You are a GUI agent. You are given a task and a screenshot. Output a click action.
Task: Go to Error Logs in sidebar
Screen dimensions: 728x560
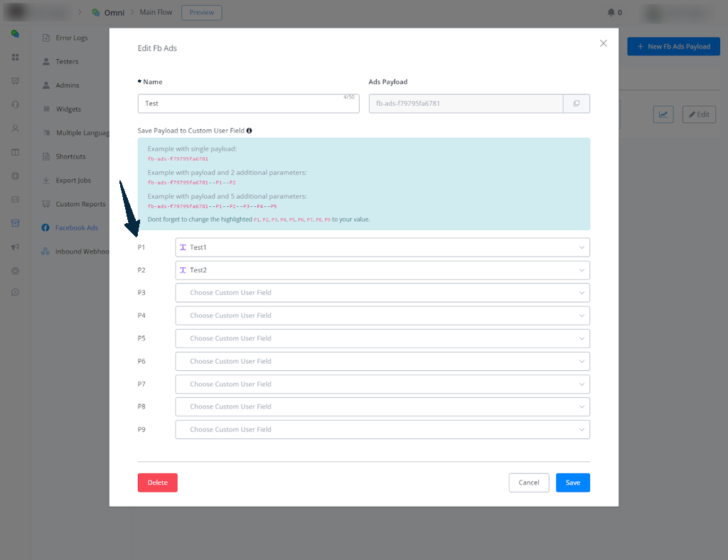(72, 38)
